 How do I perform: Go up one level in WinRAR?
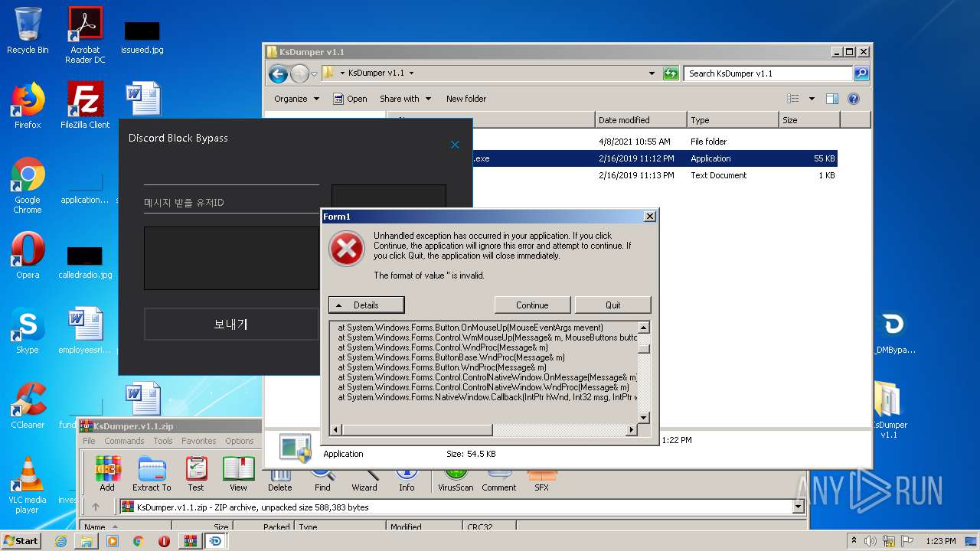coord(96,507)
